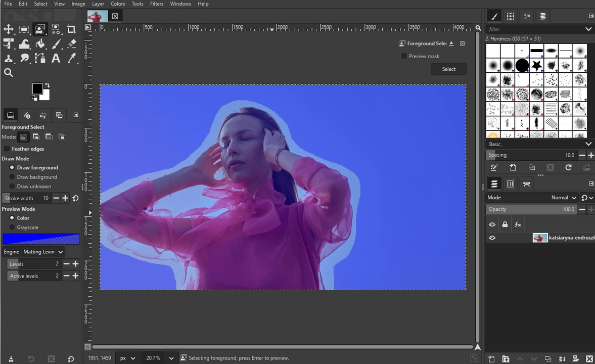Screen dimensions: 595x364
Task: Set selection mode to Subtract
Action: click(x=49, y=137)
